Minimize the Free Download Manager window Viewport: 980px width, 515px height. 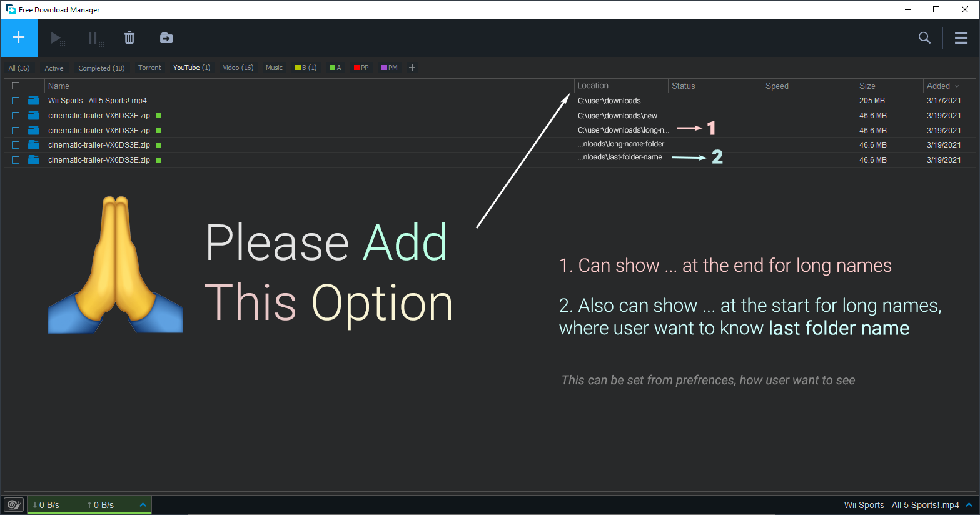907,9
